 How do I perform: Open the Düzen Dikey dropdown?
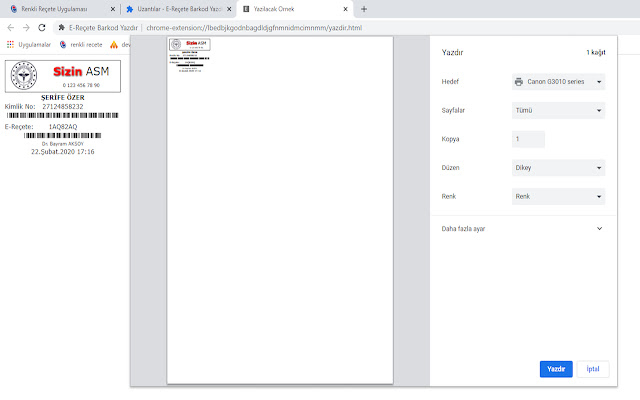click(558, 167)
